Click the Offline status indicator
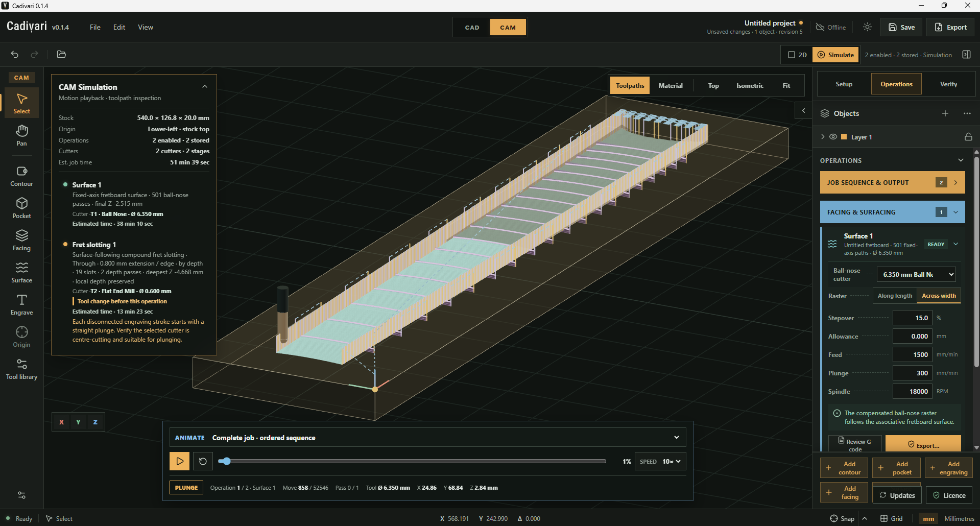This screenshot has height=526, width=980. tap(830, 27)
